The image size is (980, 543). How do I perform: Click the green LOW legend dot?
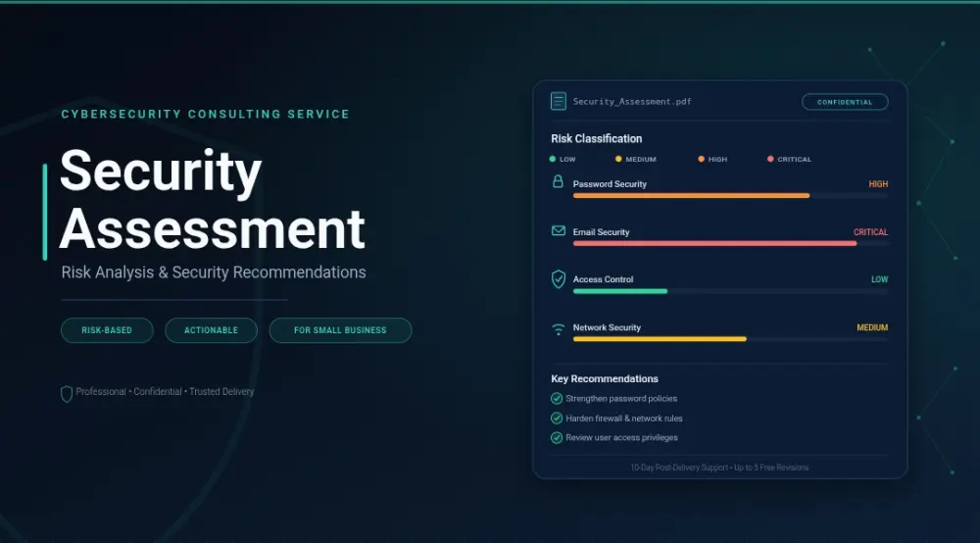(553, 159)
